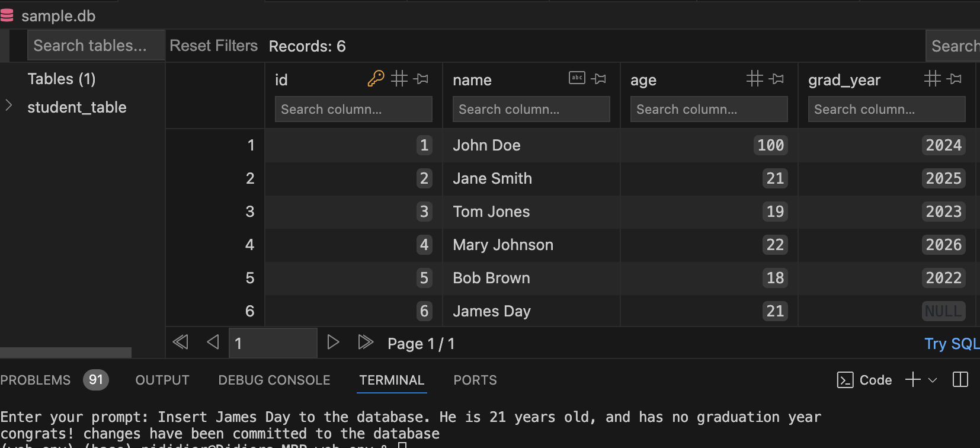The image size is (980, 448).
Task: Open the PORTS tab
Action: pos(475,380)
